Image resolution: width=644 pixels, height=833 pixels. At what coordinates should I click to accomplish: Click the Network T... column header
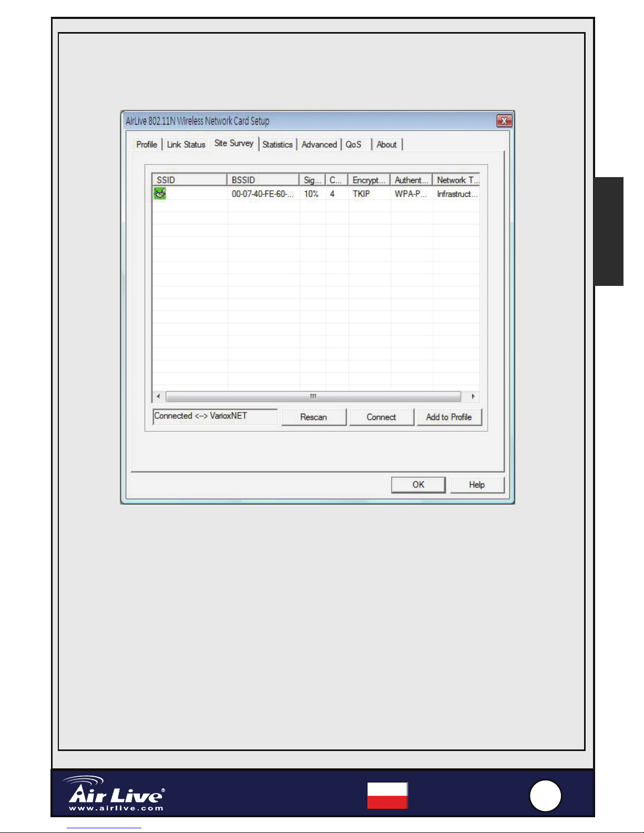coord(456,180)
